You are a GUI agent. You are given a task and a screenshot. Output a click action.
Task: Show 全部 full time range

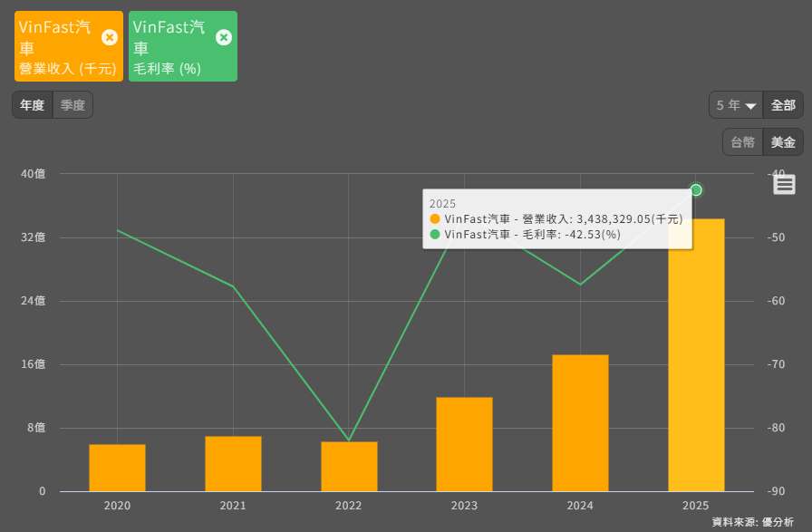783,105
